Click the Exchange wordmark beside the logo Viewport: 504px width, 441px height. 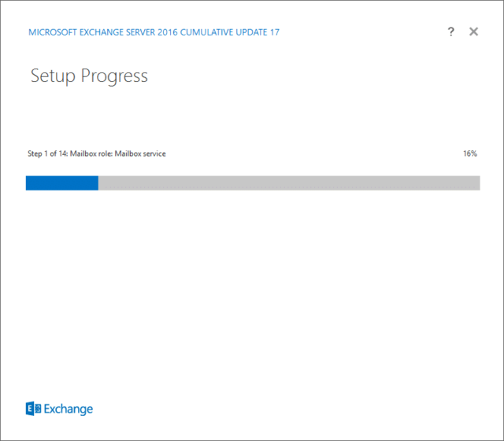(x=69, y=409)
